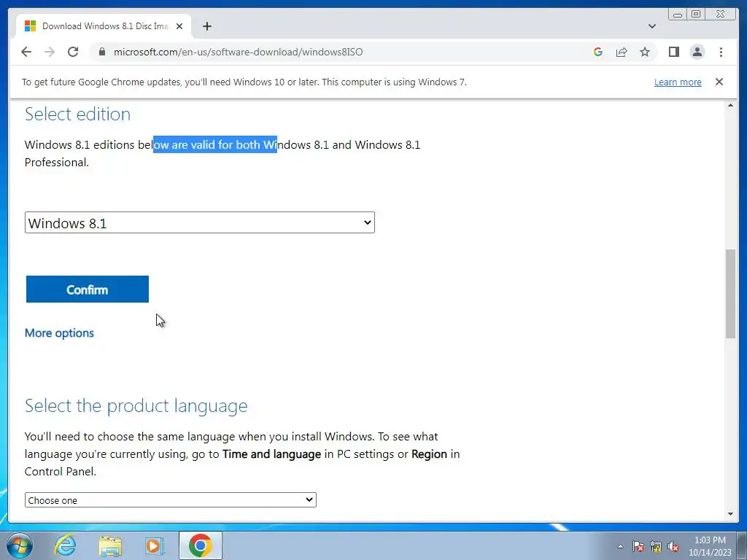Click the forward navigation arrow
747x560 pixels.
50,52
